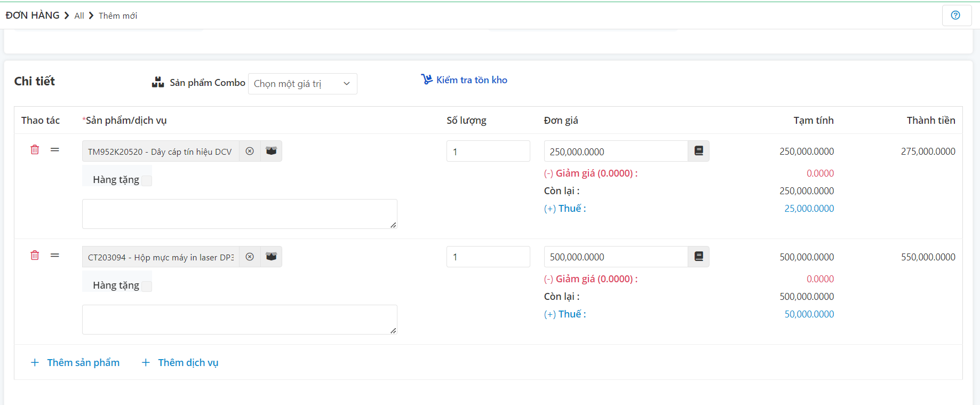The width and height of the screenshot is (980, 405).
Task: Open Giảm giá link for 250,000 row
Action: 591,173
